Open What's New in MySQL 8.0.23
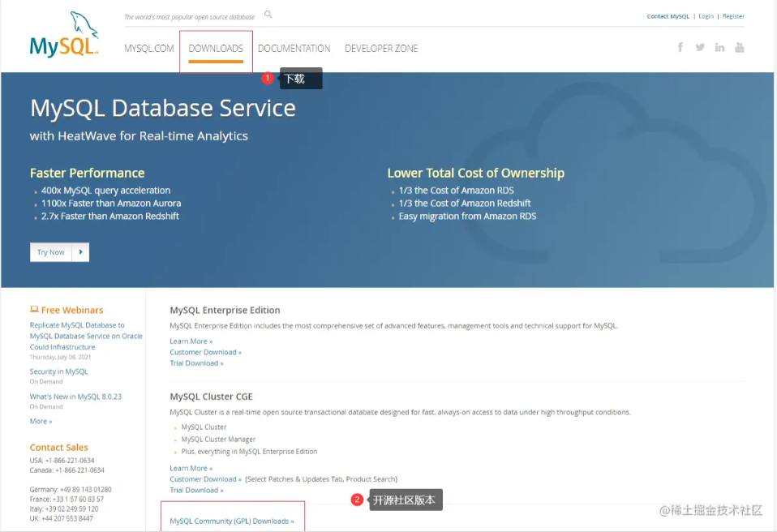777x532 pixels. click(x=75, y=397)
